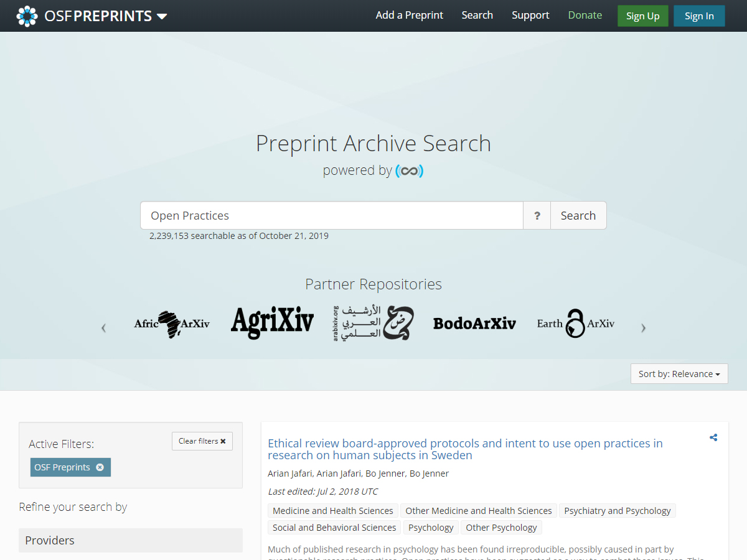Select the Arabixiv partner logo
This screenshot has width=747, height=560.
click(373, 324)
